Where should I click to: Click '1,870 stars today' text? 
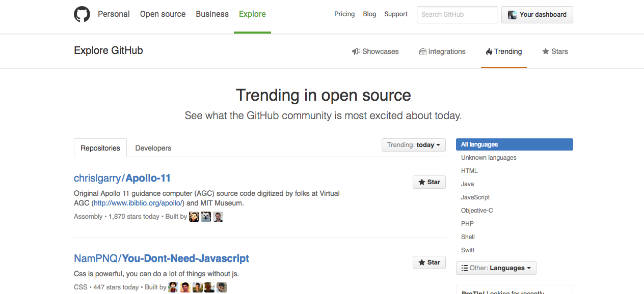[x=134, y=217]
